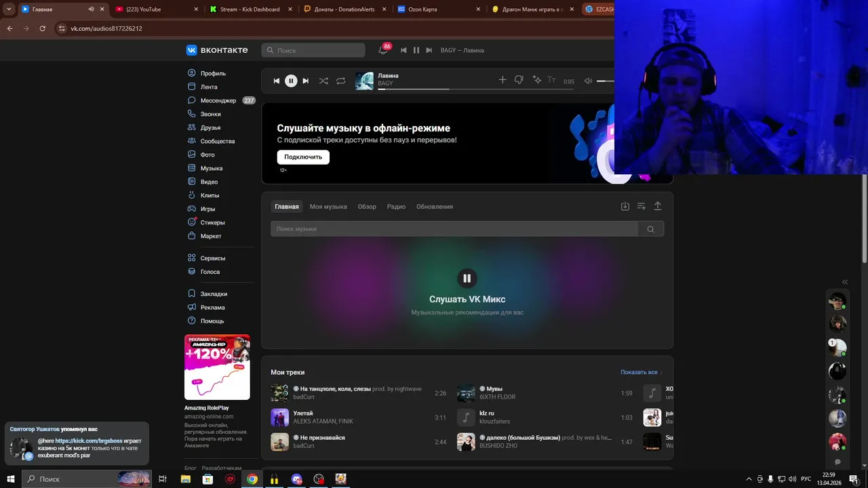Open the notifications bell
This screenshot has height=488, width=868.
click(382, 50)
